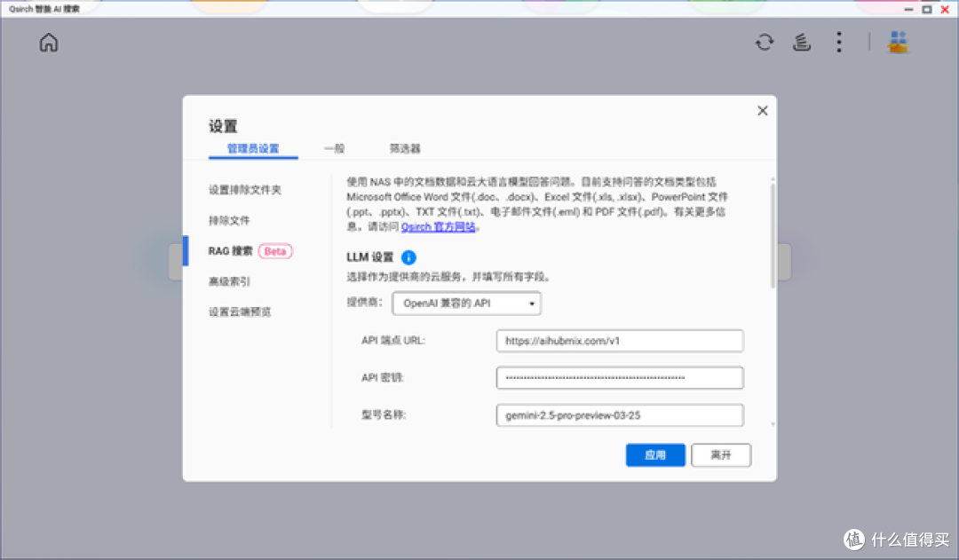959x560 pixels.
Task: Click the 应用 apply button
Action: [655, 455]
